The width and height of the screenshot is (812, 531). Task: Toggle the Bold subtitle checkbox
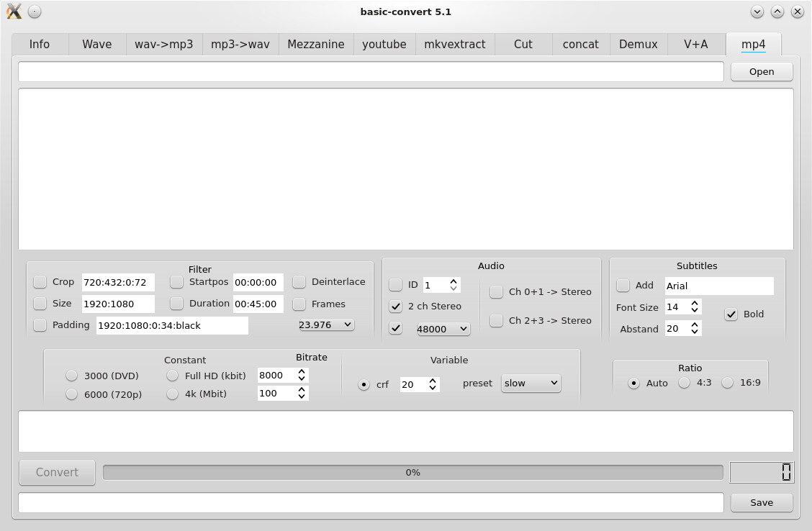[x=731, y=314]
